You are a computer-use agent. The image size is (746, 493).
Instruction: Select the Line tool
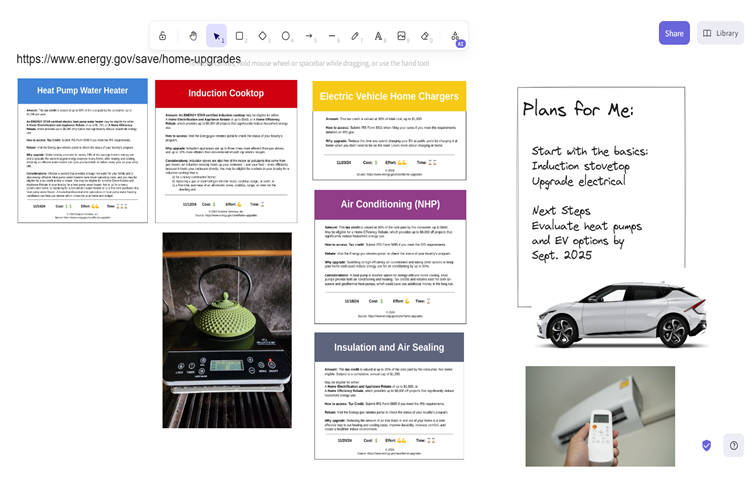coord(332,36)
